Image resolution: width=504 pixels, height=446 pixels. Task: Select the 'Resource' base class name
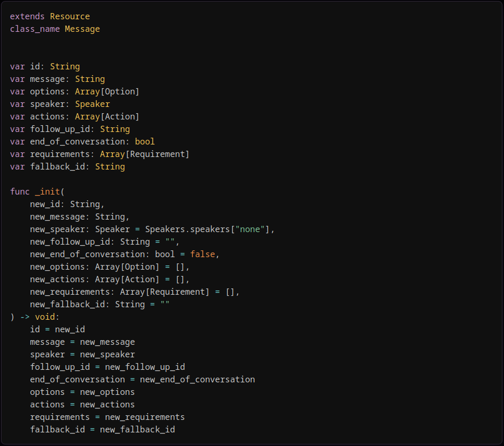[70, 16]
